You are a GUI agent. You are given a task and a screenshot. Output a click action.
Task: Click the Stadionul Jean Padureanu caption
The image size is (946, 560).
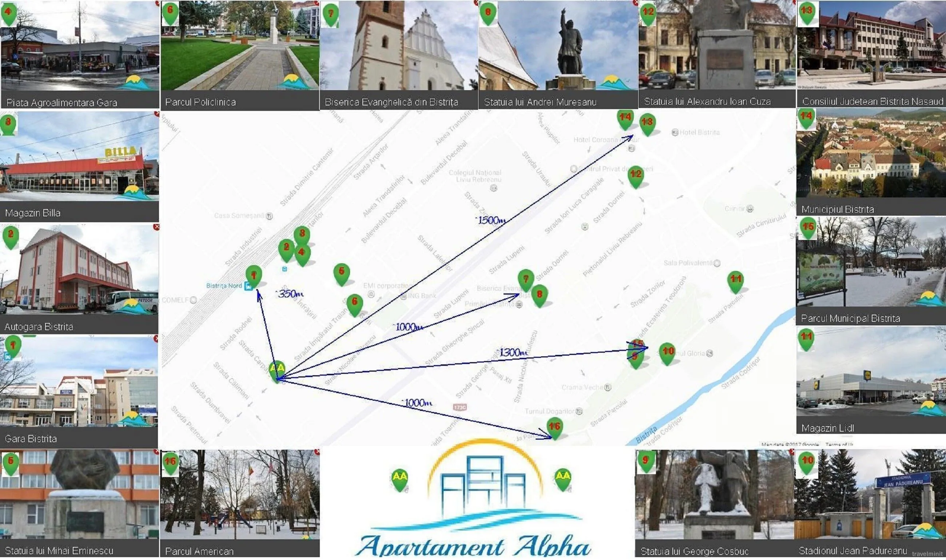(x=852, y=551)
